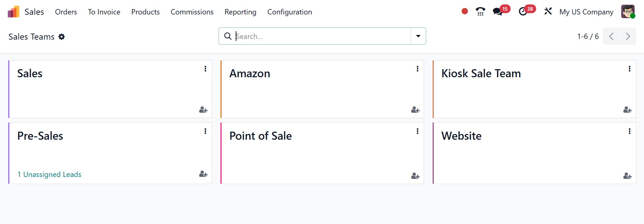Open the Configuration menu

point(289,12)
